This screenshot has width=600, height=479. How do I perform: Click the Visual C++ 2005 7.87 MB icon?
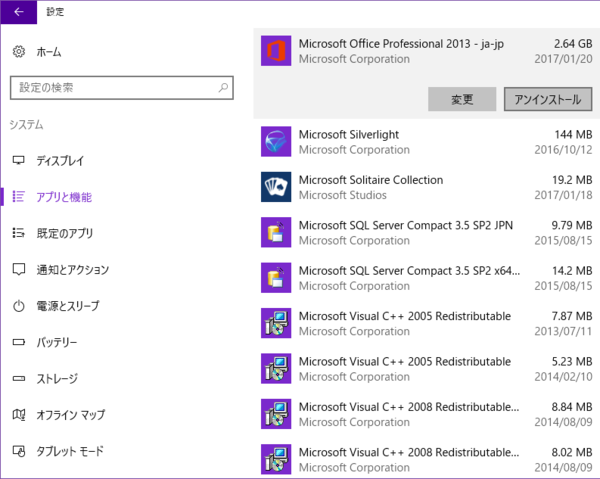[x=276, y=323]
